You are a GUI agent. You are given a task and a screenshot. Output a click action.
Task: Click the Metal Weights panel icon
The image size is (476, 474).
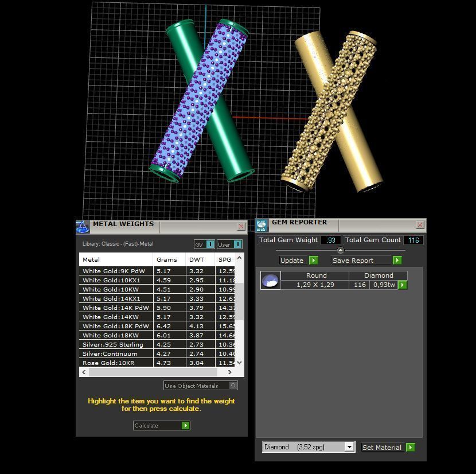[x=83, y=227]
